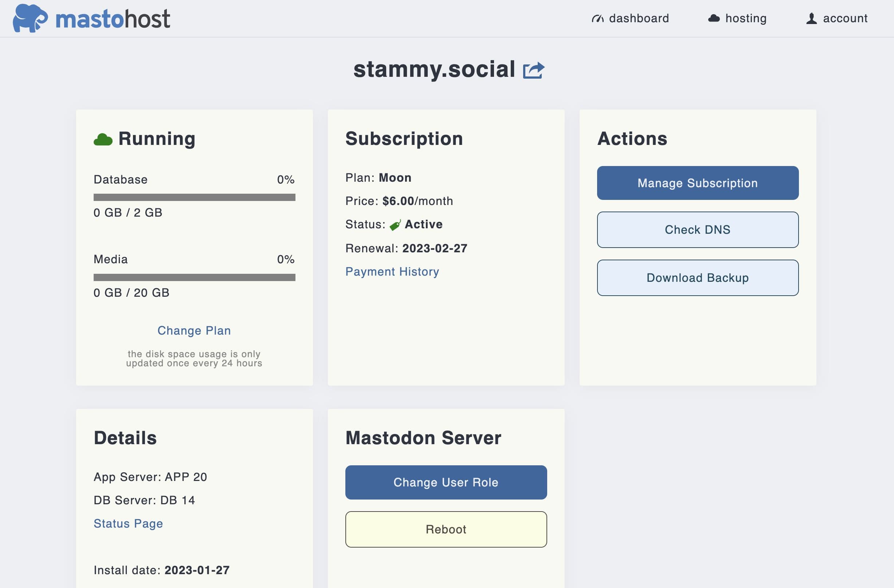Click the mastohost elephant logo
894x588 pixels.
(31, 18)
